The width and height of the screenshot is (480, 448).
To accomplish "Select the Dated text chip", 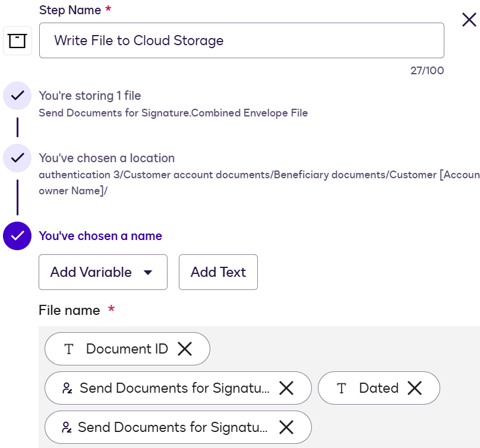I will [x=379, y=388].
